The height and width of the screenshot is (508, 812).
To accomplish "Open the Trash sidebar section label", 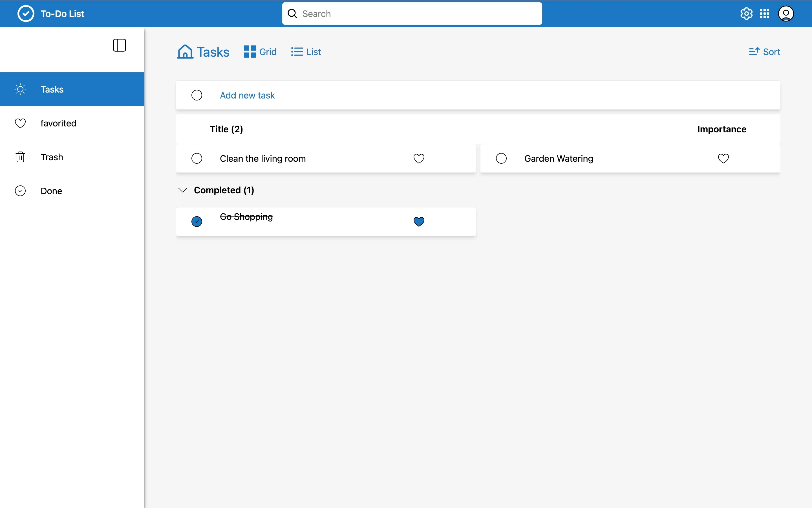I will coord(52,157).
